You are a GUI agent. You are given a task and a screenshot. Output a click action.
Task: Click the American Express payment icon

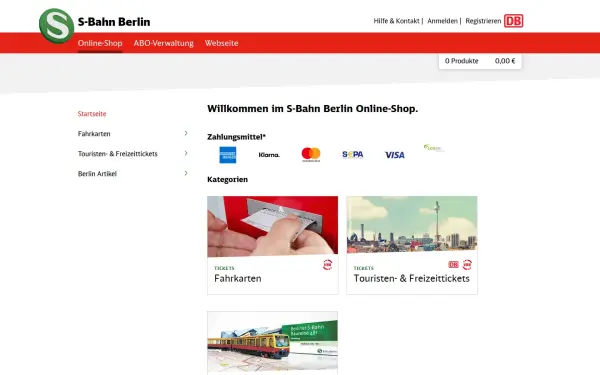228,155
